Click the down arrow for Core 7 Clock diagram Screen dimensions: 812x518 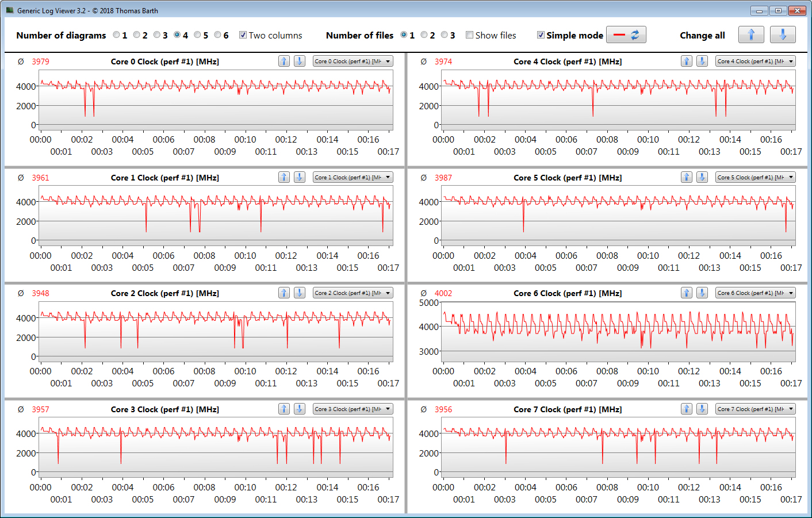(702, 409)
